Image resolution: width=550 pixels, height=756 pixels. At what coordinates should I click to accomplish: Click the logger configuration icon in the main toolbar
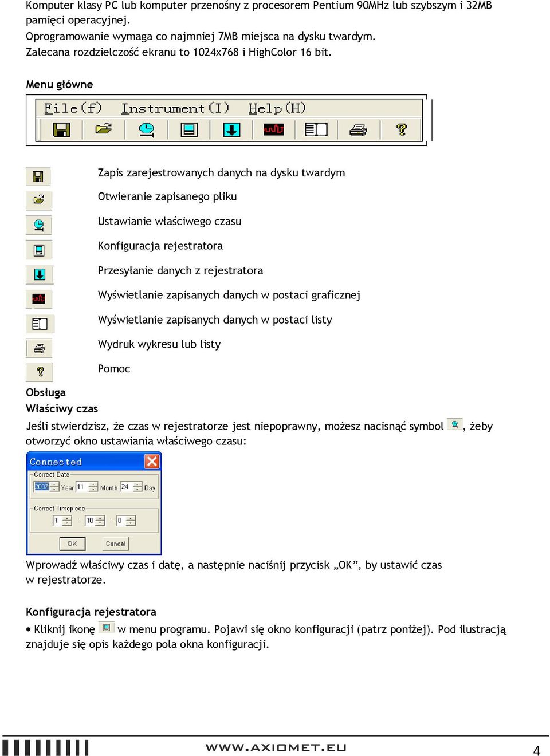pos(189,129)
